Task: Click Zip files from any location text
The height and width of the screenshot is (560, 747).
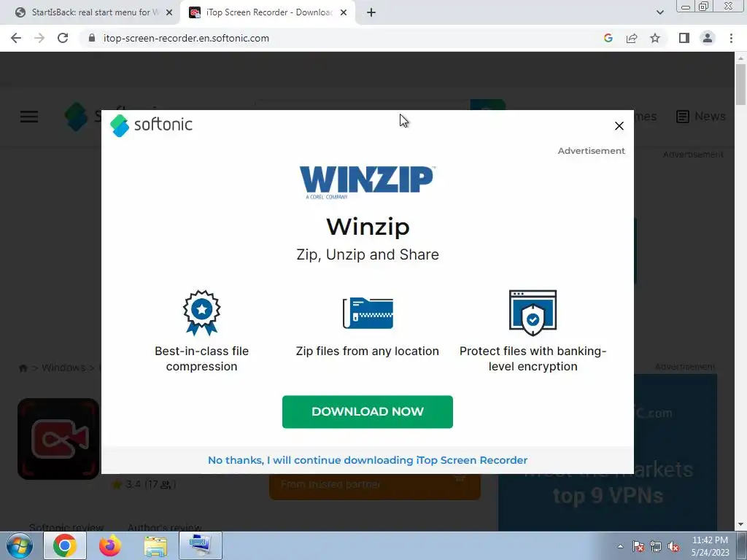Action: tap(368, 351)
